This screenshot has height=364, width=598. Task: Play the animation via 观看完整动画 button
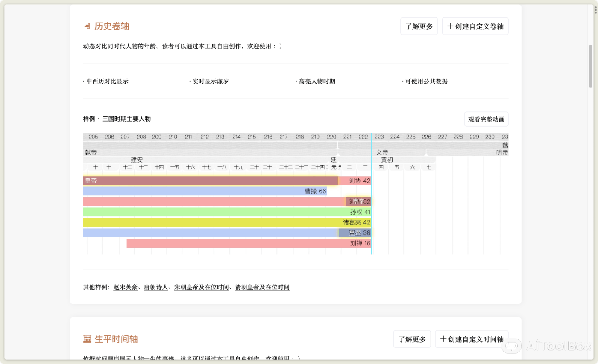[x=486, y=119]
